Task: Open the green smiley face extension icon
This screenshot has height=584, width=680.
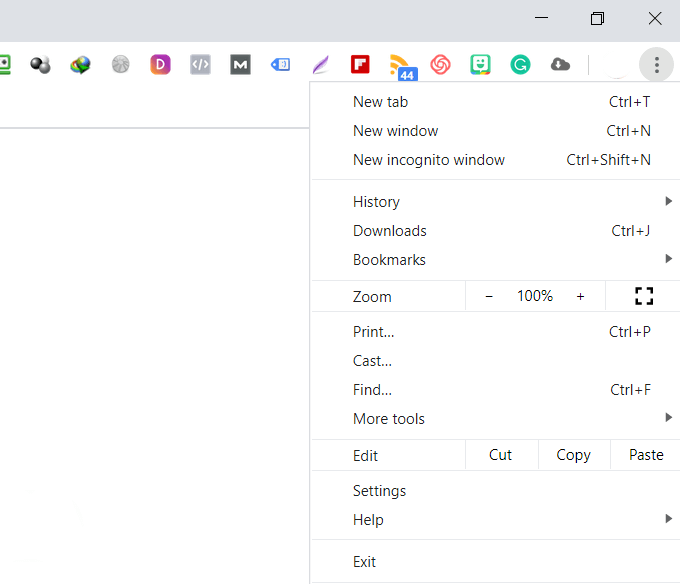Action: (x=481, y=65)
